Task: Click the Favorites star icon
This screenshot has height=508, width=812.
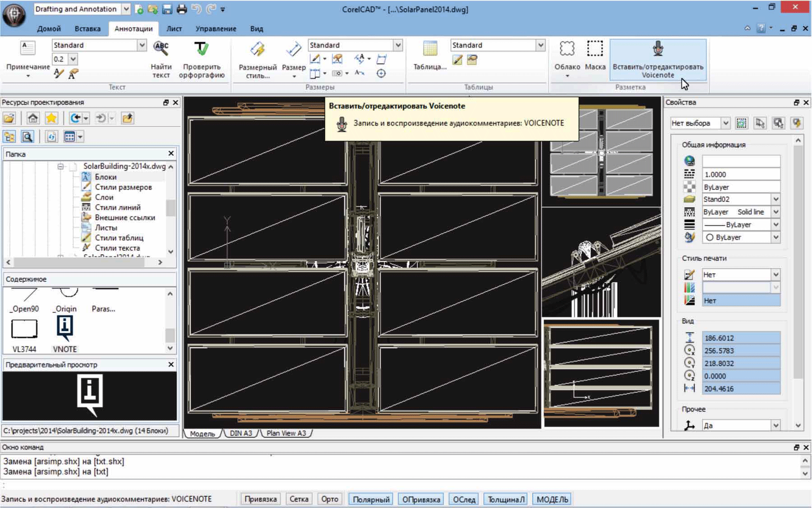Action: (x=51, y=118)
